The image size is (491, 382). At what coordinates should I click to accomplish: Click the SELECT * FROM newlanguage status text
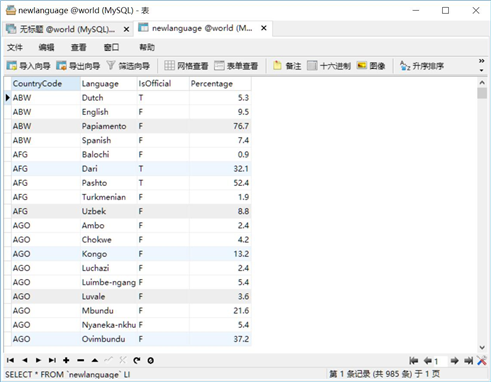click(x=68, y=375)
